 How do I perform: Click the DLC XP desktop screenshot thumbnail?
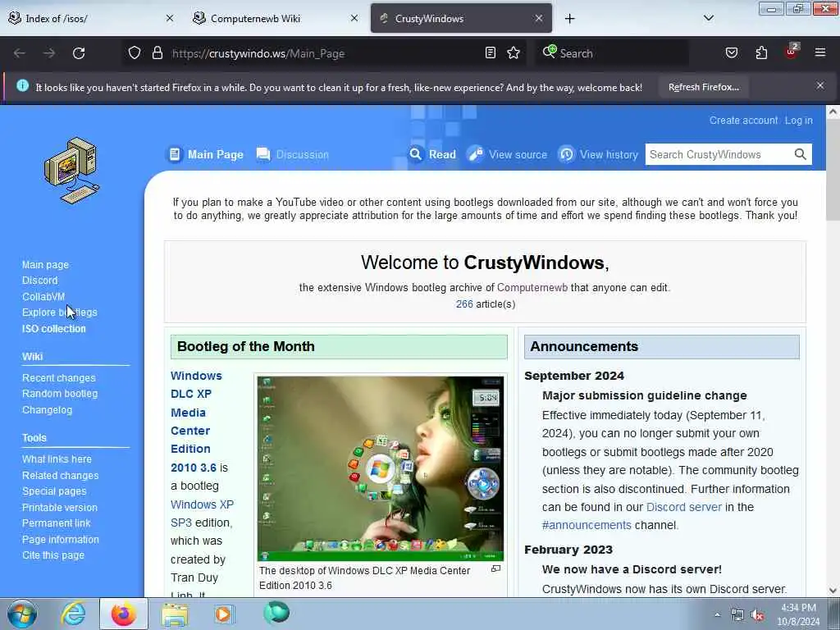click(x=381, y=468)
